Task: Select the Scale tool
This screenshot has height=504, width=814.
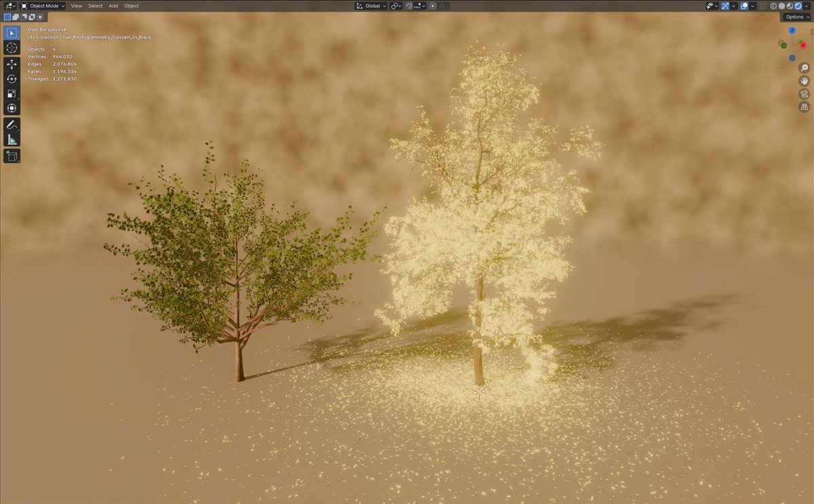Action: 11,94
